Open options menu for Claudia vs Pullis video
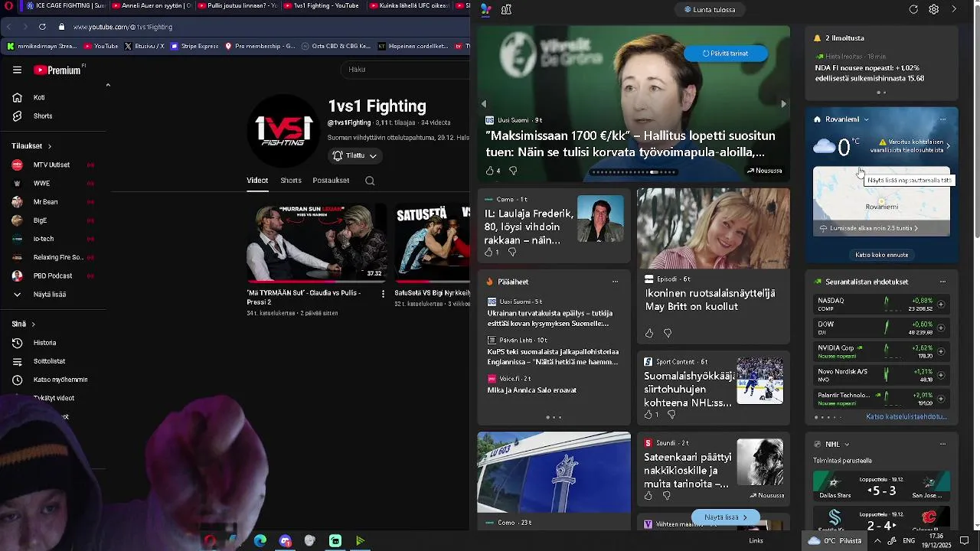The width and height of the screenshot is (980, 551). [x=383, y=294]
